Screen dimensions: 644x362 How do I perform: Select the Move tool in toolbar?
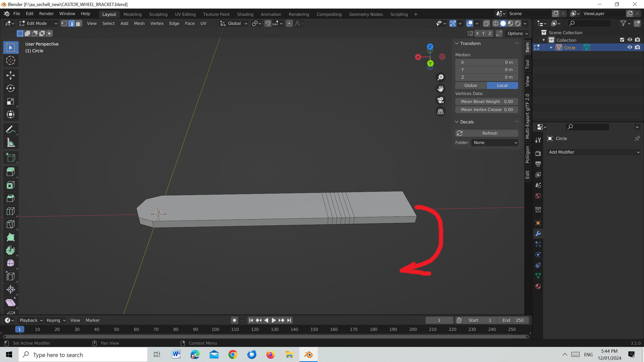click(11, 75)
